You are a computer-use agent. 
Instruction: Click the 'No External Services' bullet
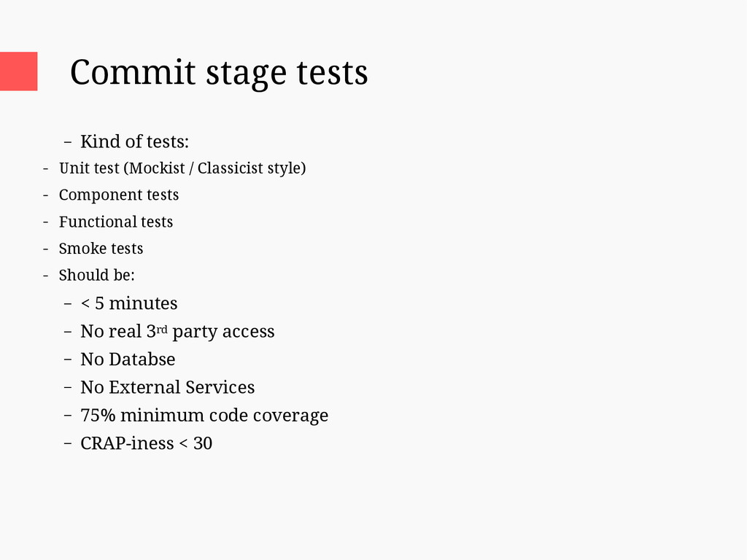(x=167, y=387)
